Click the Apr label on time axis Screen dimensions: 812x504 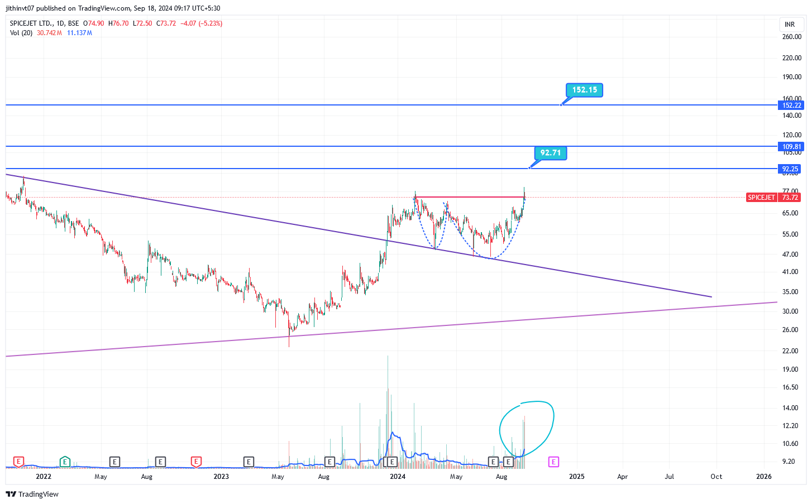(x=622, y=477)
